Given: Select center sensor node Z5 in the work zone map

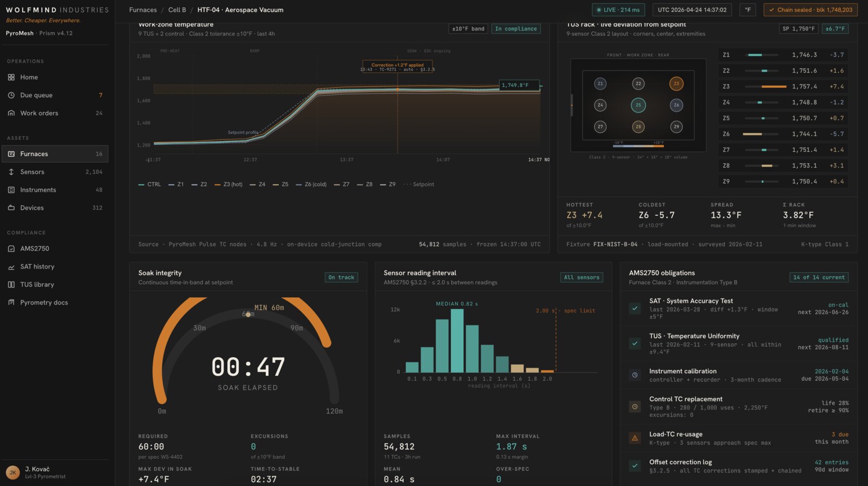Looking at the screenshot, I should (638, 105).
